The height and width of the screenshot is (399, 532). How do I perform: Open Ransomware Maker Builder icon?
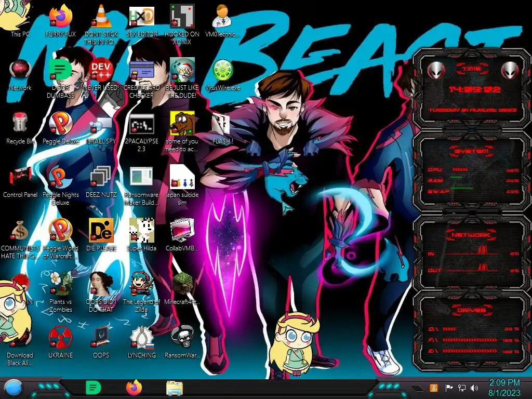pyautogui.click(x=141, y=185)
